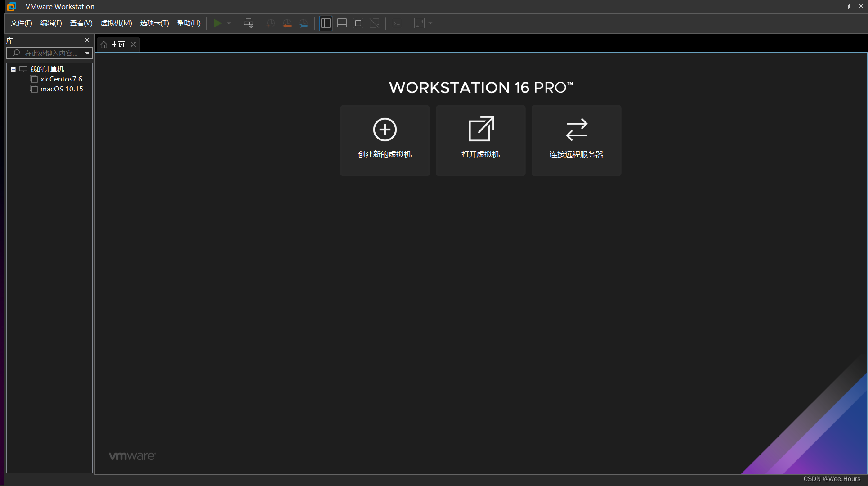The image size is (868, 486).
Task: Click 创建新的虚拟机 button
Action: pyautogui.click(x=385, y=140)
